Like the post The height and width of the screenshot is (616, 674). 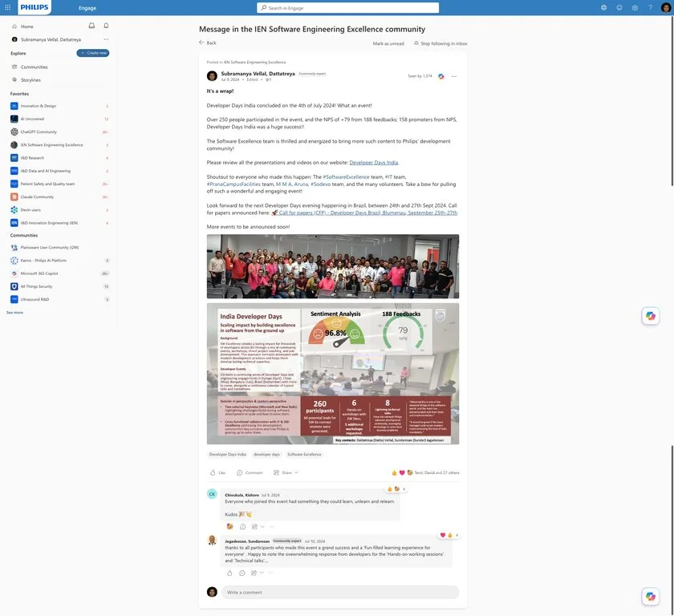pos(217,472)
